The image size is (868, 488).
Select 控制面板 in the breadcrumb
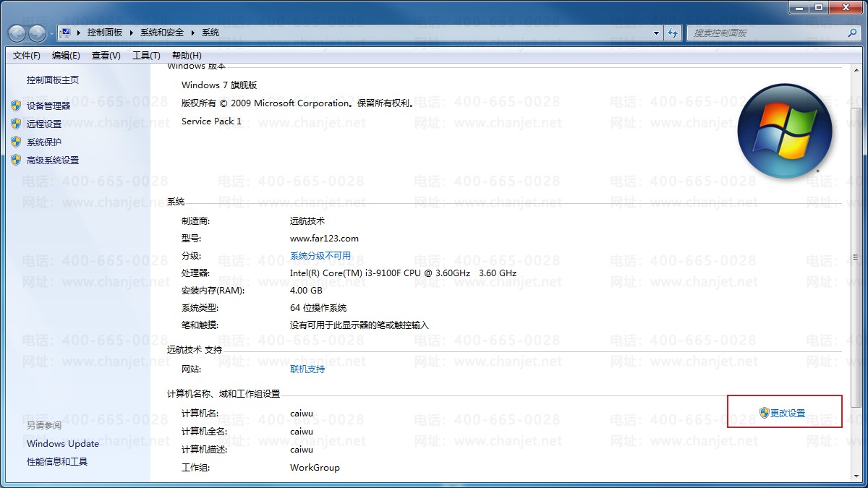[x=105, y=33]
